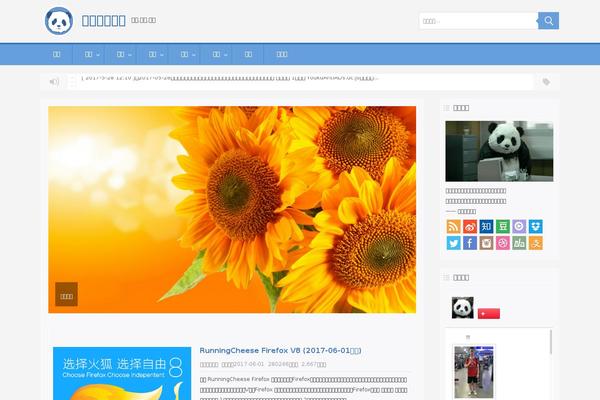Click the tag icon at the notice bar's end
600x400 pixels.
point(546,82)
